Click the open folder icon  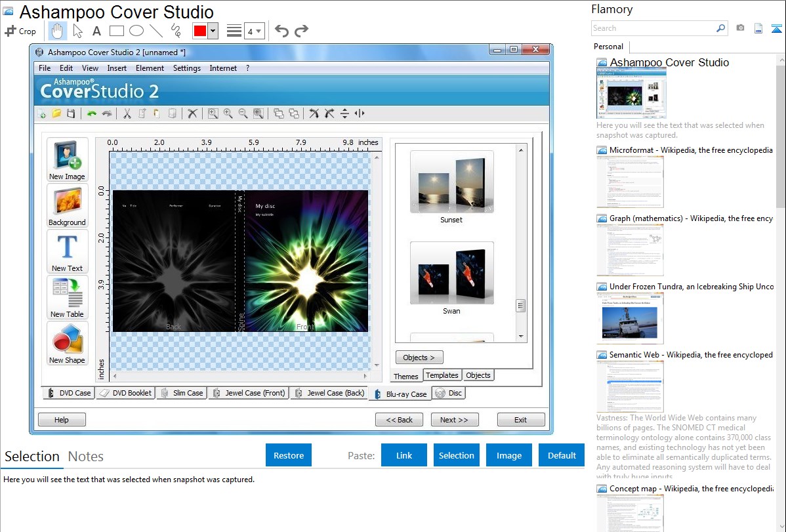coord(56,114)
